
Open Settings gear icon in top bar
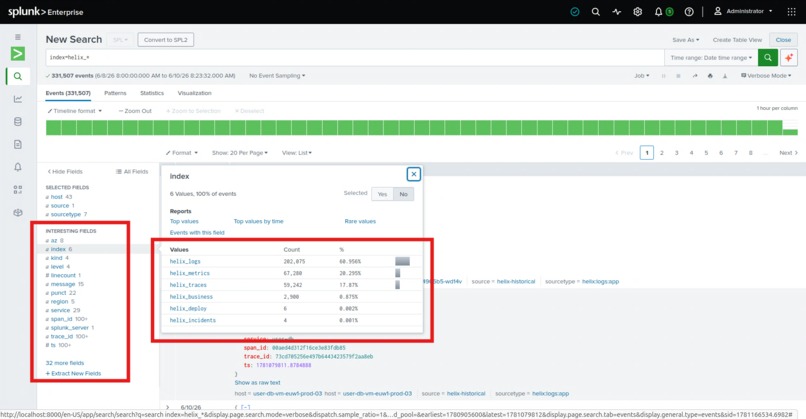coord(637,11)
